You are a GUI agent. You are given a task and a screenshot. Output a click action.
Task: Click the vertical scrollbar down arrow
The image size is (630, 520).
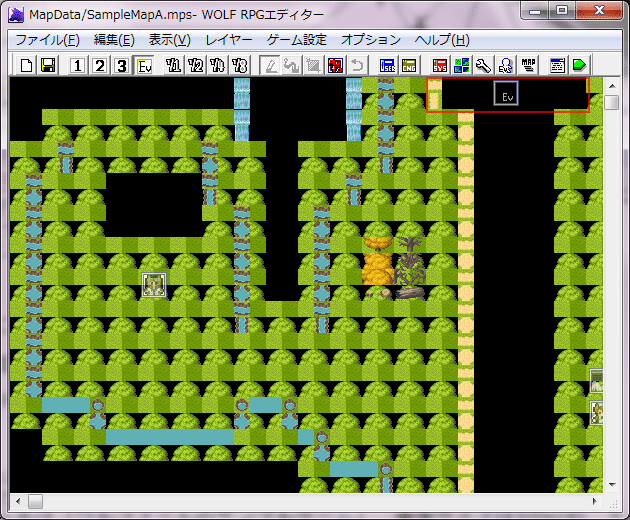pyautogui.click(x=612, y=485)
